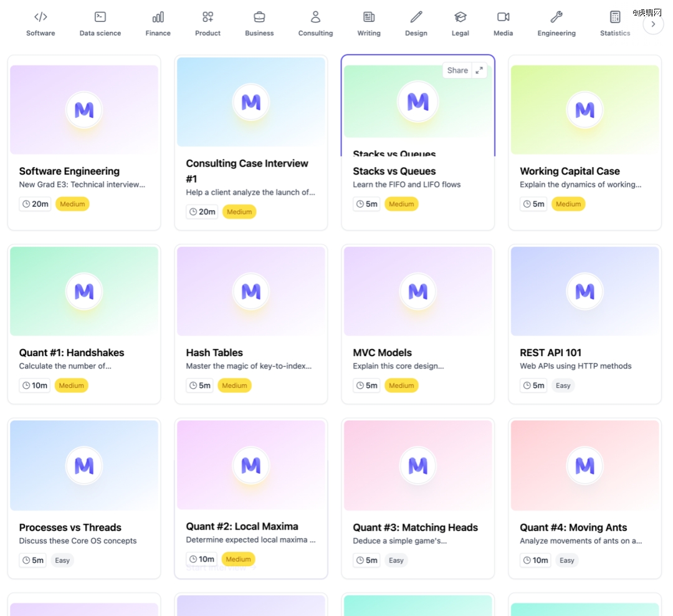The width and height of the screenshot is (673, 616).
Task: Click the 5m duration on Working Capital Case
Action: (533, 204)
